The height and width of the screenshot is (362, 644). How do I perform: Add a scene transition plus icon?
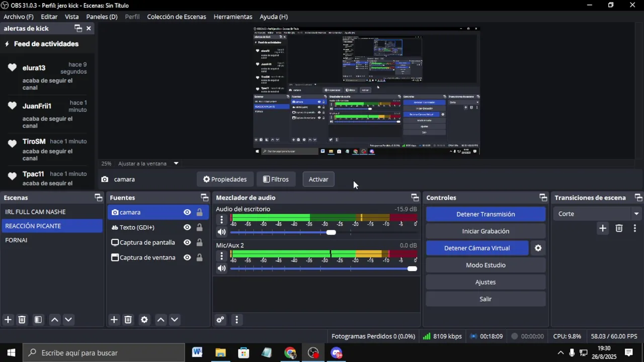point(603,228)
